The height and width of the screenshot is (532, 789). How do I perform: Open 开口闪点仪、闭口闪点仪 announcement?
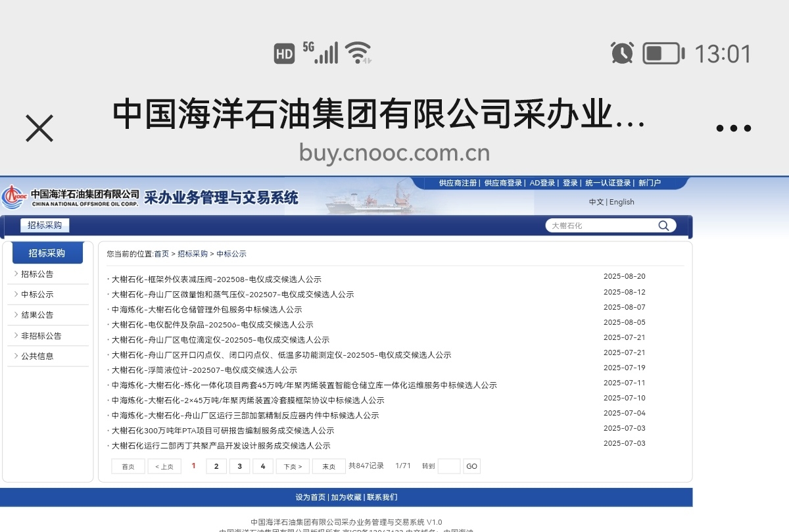[x=281, y=355]
